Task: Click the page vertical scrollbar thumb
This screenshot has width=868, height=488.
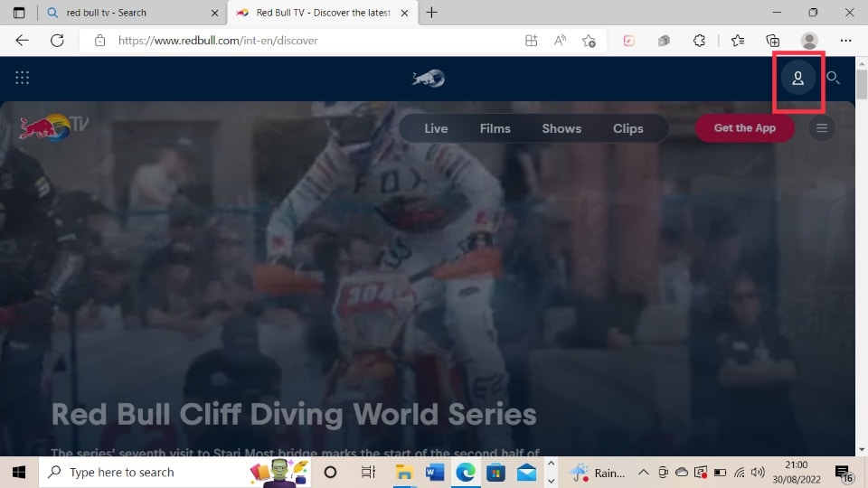Action: 862,85
